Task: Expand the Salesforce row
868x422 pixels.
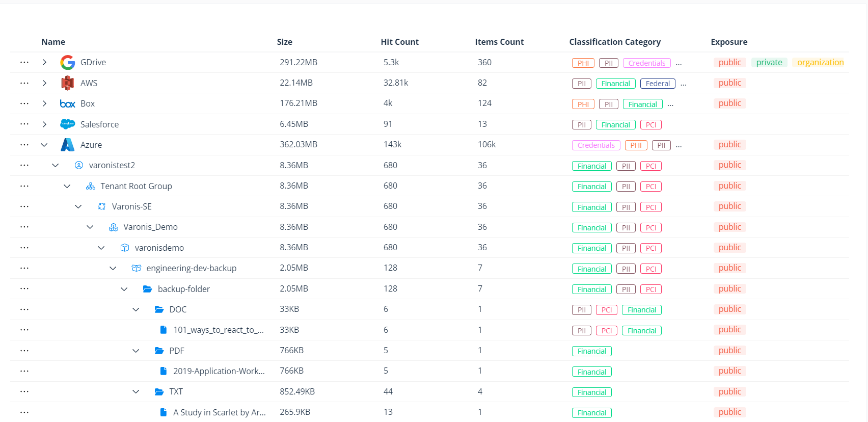Action: pyautogui.click(x=44, y=124)
